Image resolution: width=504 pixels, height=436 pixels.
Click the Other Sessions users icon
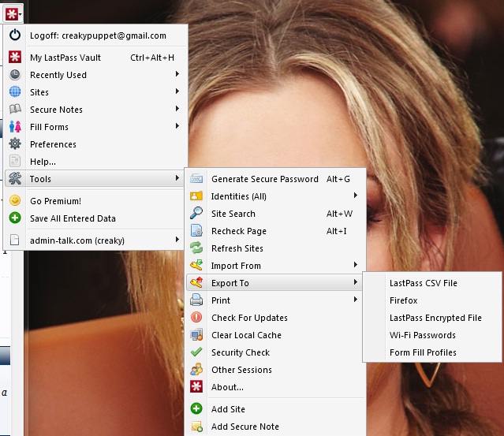(x=196, y=370)
